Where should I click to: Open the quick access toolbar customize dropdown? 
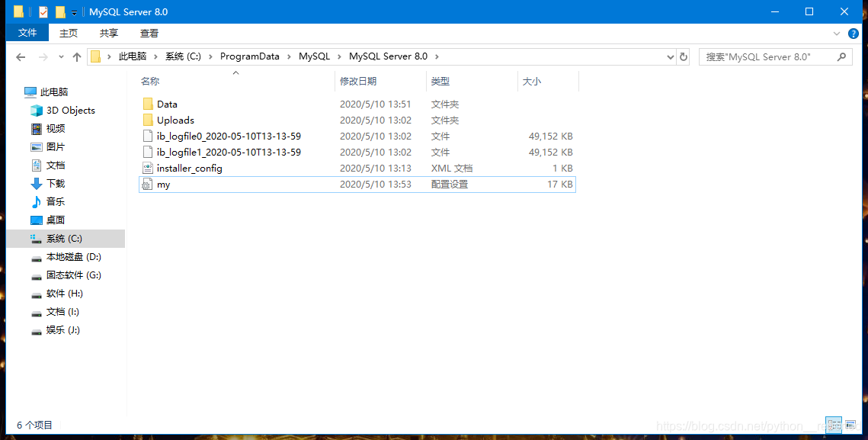coord(74,13)
